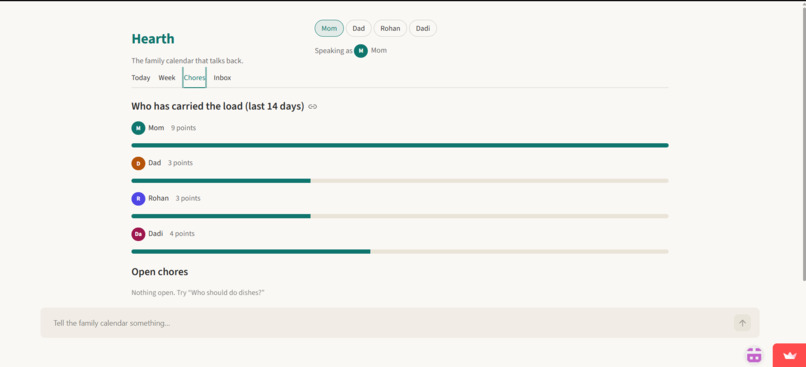The width and height of the screenshot is (806, 367).
Task: Switch speaker to Dadi
Action: pyautogui.click(x=423, y=28)
